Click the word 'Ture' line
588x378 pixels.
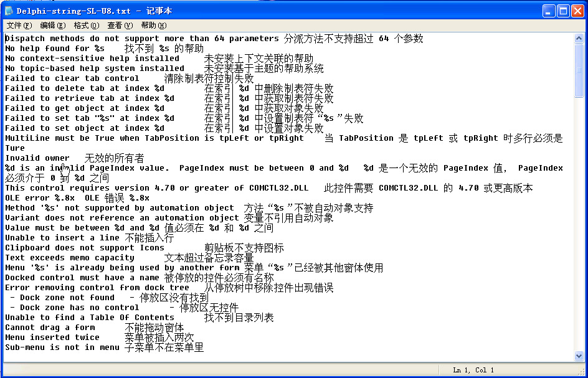(15, 148)
